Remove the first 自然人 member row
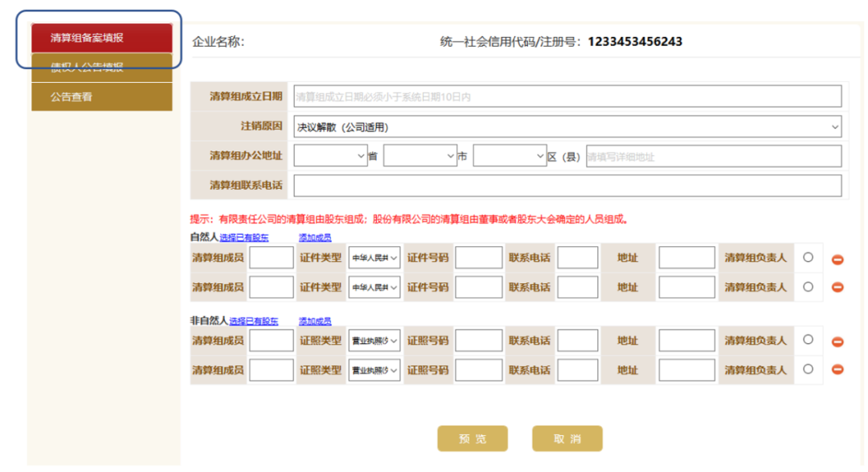This screenshot has height=472, width=868. 837,260
